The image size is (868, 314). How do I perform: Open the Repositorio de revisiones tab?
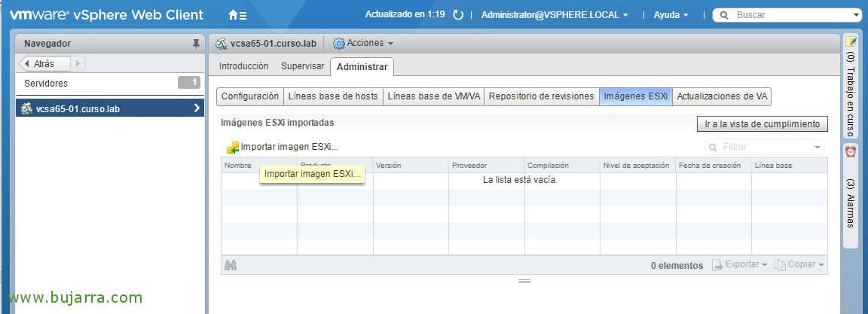(542, 96)
